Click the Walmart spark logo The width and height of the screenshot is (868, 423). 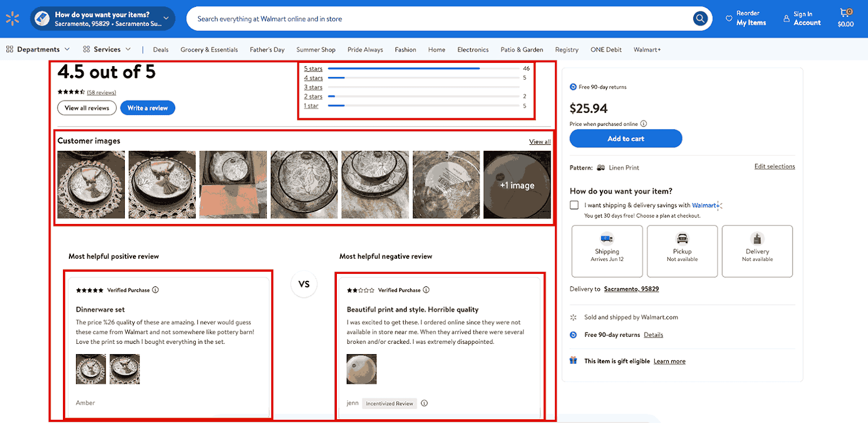[x=12, y=18]
